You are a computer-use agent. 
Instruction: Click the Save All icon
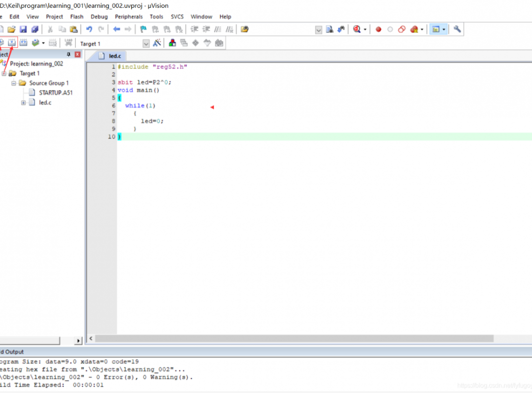point(35,29)
